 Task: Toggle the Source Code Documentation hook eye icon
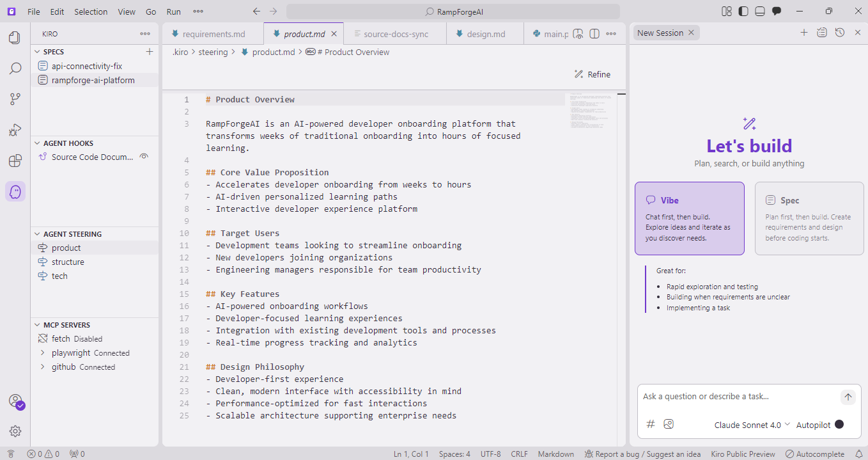[144, 157]
